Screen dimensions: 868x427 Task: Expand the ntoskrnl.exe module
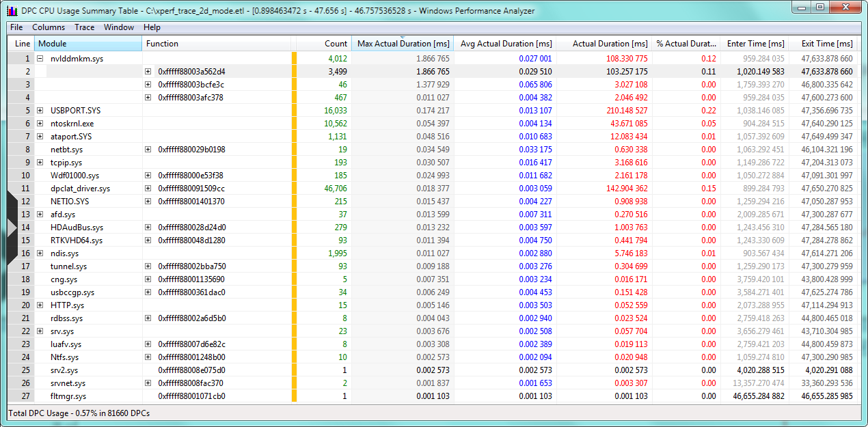click(x=40, y=124)
